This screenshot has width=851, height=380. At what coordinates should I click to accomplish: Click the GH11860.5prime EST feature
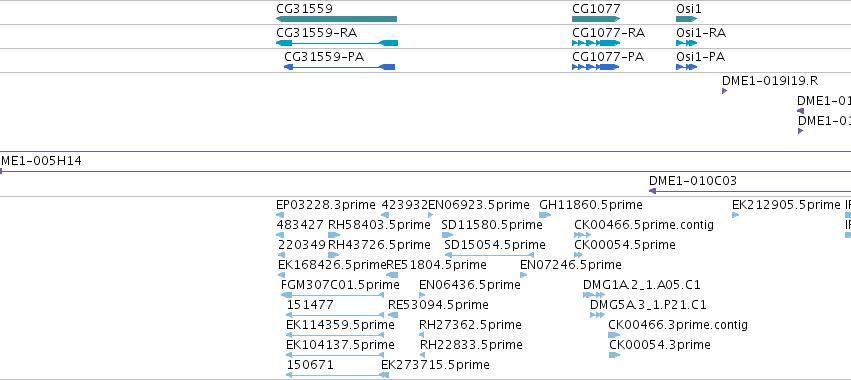point(545,215)
